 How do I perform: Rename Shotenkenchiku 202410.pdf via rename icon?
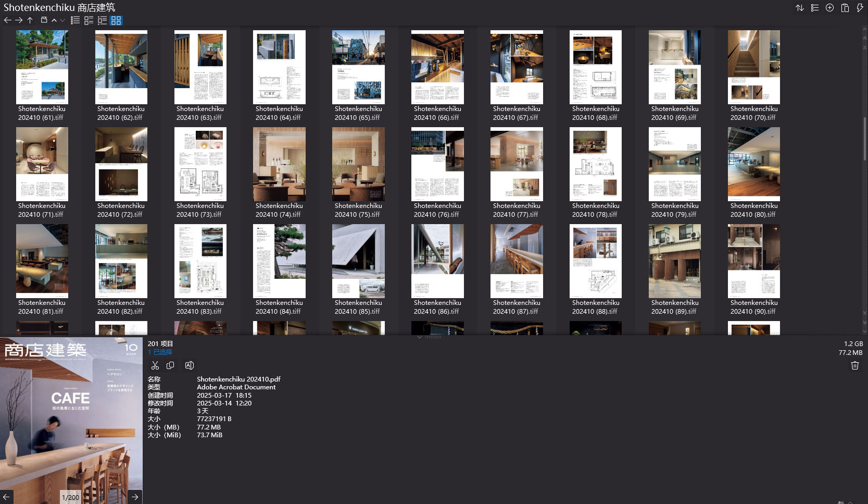(x=190, y=365)
